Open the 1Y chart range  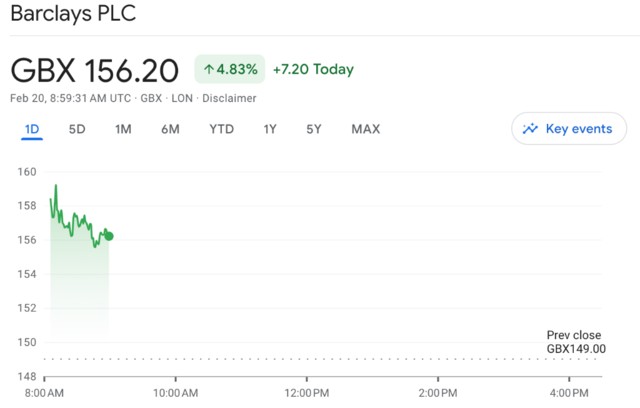pyautogui.click(x=270, y=129)
